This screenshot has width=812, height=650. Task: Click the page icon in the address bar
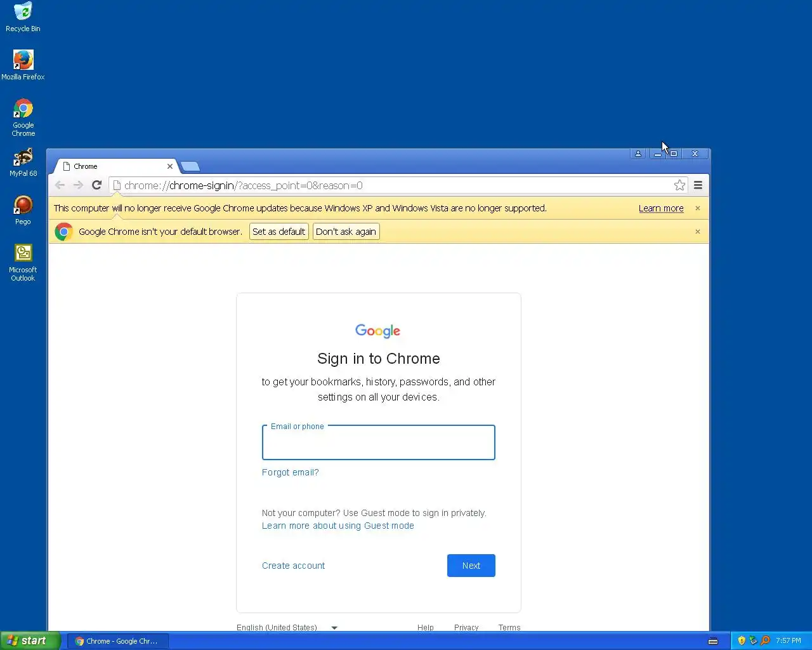pos(117,185)
